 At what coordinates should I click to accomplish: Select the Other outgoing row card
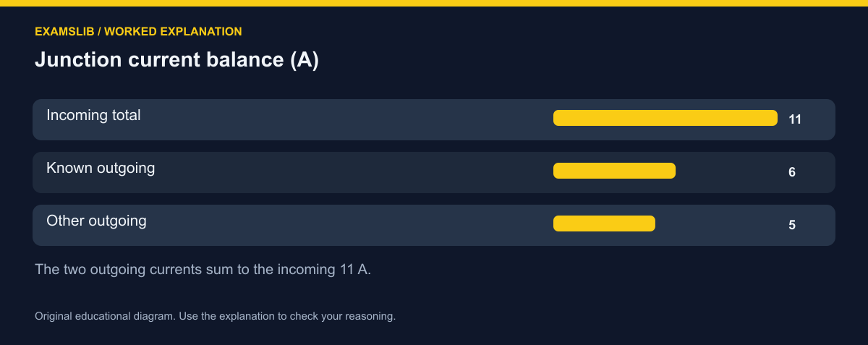pos(434,225)
